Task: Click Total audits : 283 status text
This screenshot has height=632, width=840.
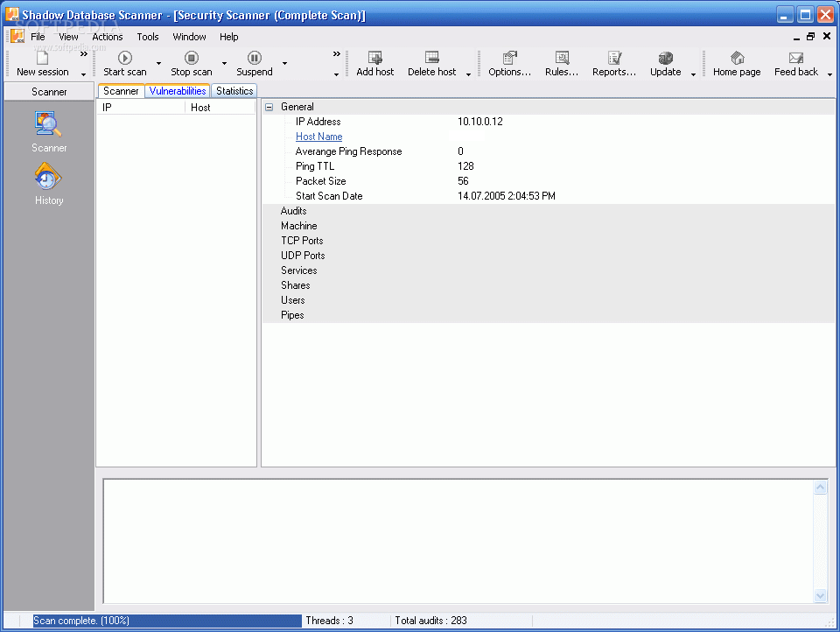Action: 430,621
